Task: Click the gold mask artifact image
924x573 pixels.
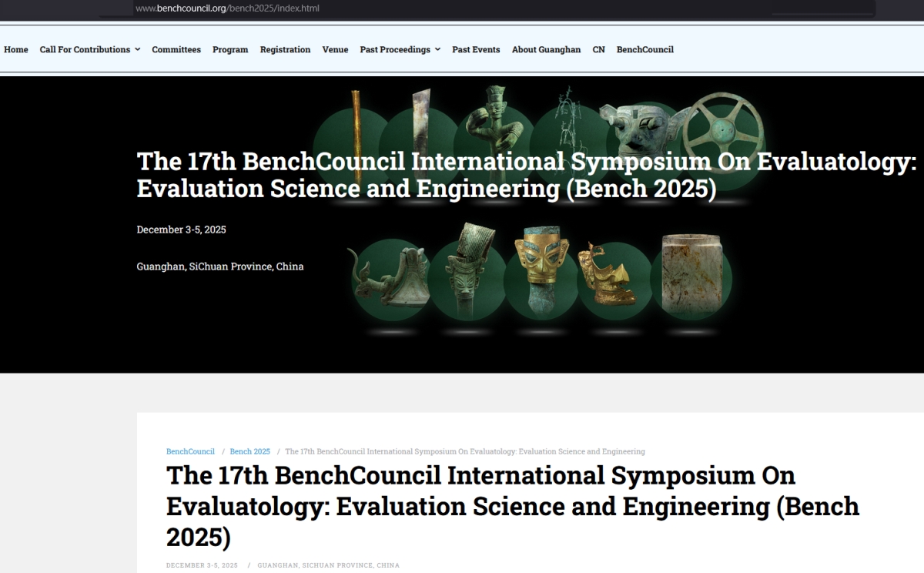Action: (x=545, y=266)
